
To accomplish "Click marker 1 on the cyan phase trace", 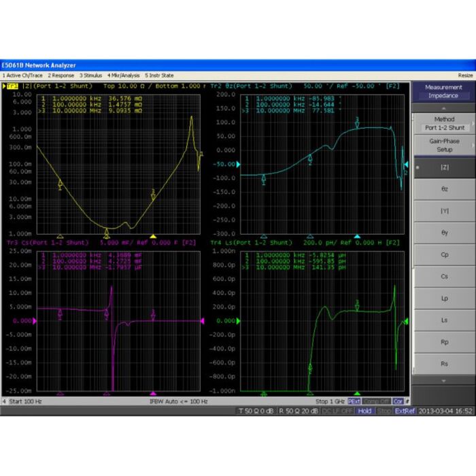I will (x=264, y=179).
